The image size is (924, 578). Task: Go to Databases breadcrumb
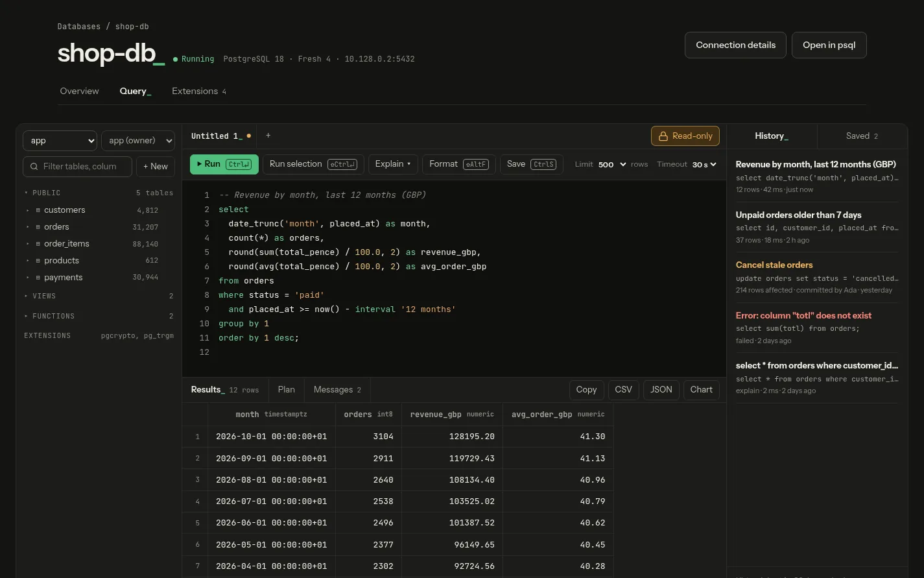pos(79,27)
